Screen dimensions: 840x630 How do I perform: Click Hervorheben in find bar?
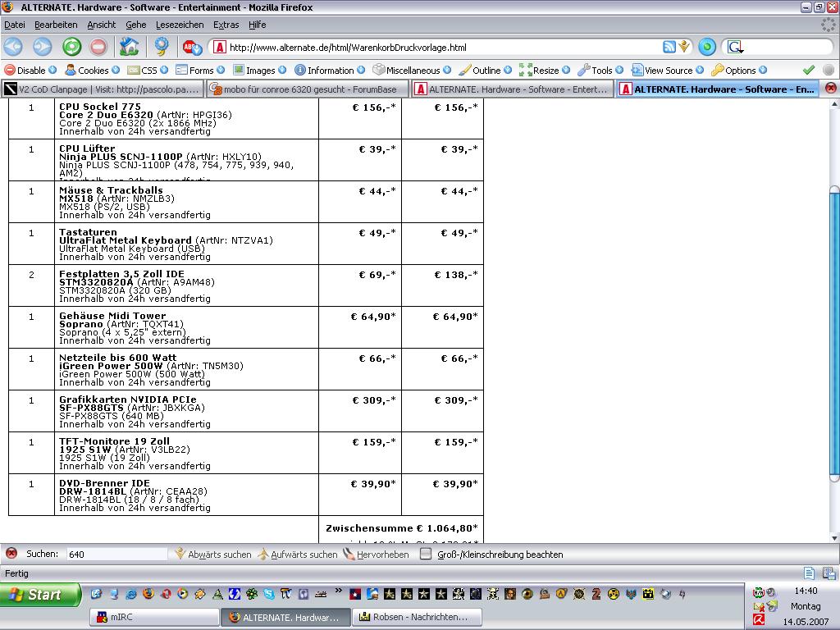(376, 555)
